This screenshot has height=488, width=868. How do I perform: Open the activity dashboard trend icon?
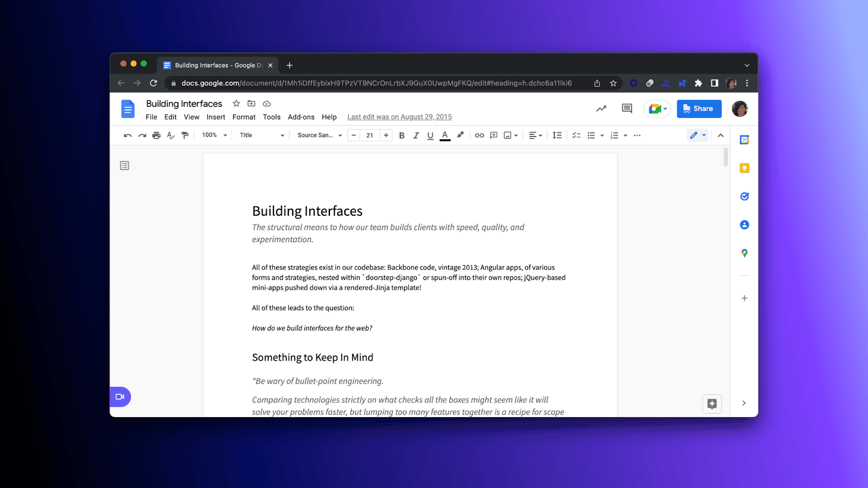(x=601, y=108)
